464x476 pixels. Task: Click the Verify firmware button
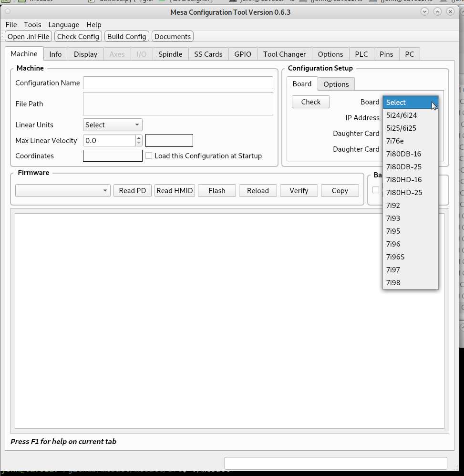tap(299, 191)
